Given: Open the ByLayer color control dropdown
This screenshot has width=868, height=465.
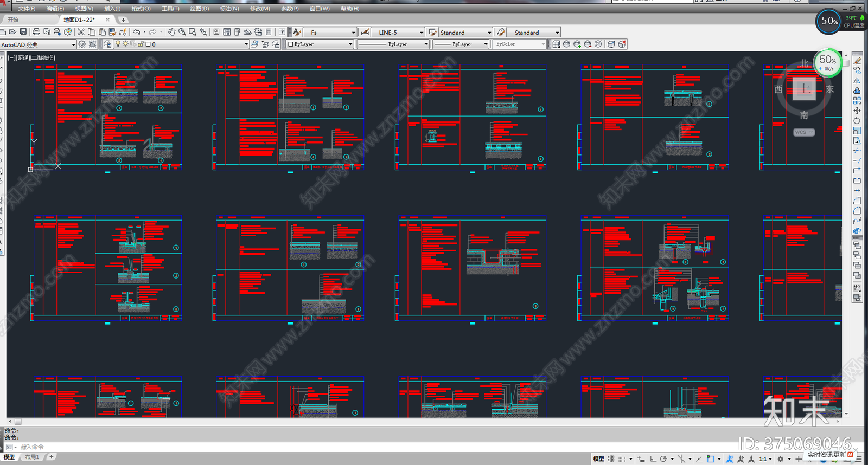Looking at the screenshot, I should (350, 44).
